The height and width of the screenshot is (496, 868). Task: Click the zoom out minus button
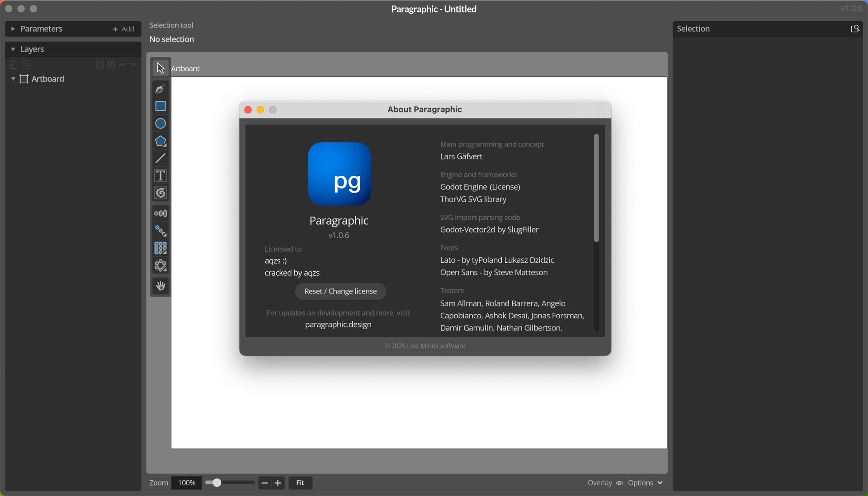coord(264,483)
